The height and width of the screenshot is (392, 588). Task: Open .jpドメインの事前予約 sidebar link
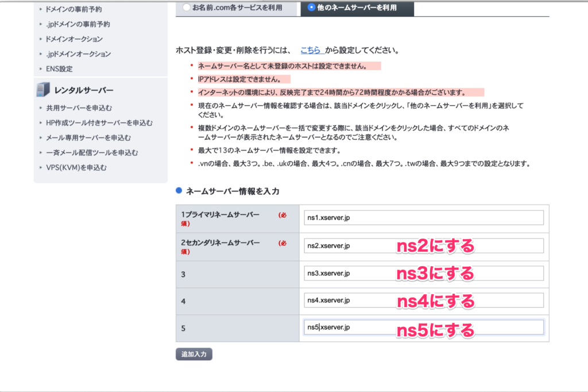tap(78, 24)
